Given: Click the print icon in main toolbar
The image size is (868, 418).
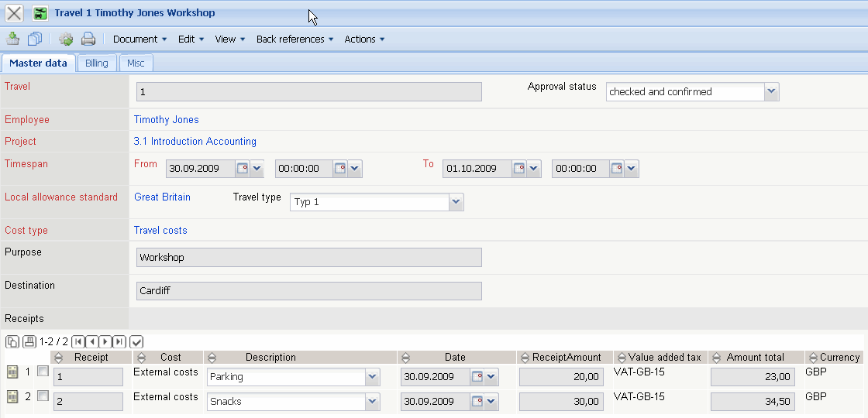Looking at the screenshot, I should [x=88, y=39].
